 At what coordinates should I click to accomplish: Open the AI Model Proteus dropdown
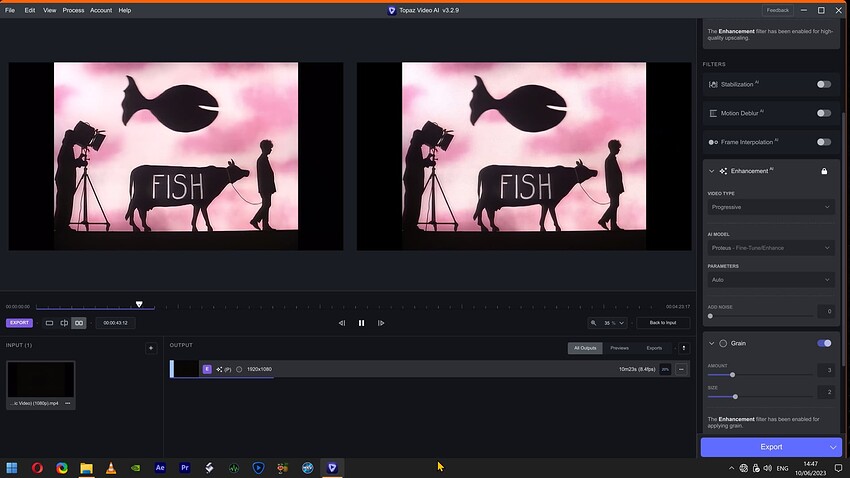click(x=769, y=247)
